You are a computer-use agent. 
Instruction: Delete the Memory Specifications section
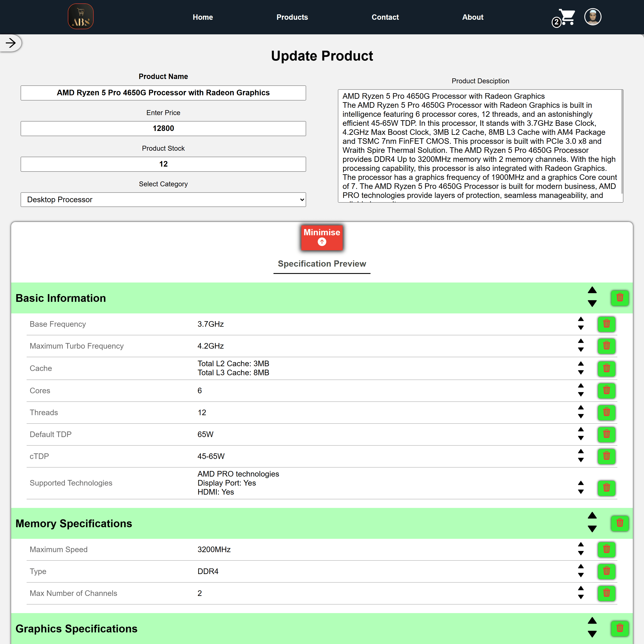[620, 523]
